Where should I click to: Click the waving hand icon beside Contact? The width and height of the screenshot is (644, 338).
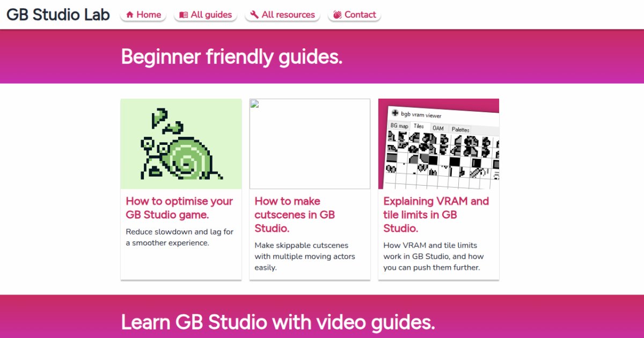point(338,15)
